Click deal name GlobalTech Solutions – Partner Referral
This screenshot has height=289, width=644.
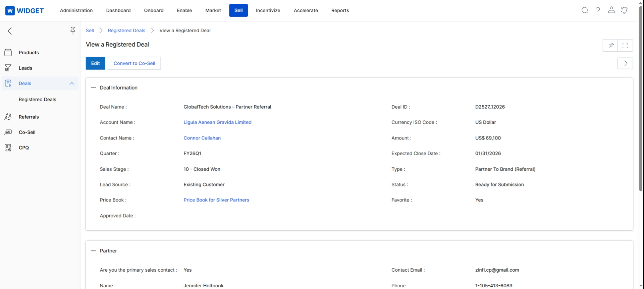[x=227, y=107]
